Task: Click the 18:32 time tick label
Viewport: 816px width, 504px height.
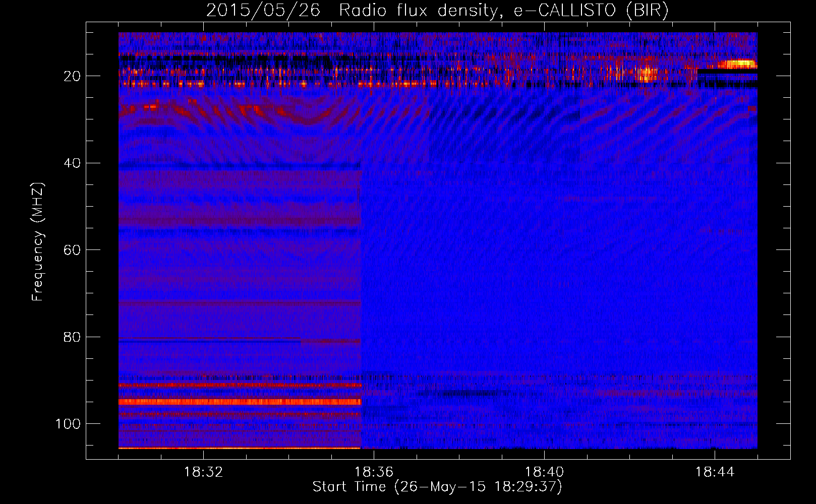Action: [203, 472]
